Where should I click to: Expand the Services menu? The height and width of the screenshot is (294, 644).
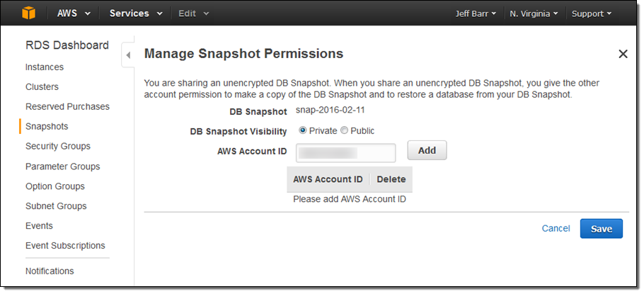pos(136,13)
